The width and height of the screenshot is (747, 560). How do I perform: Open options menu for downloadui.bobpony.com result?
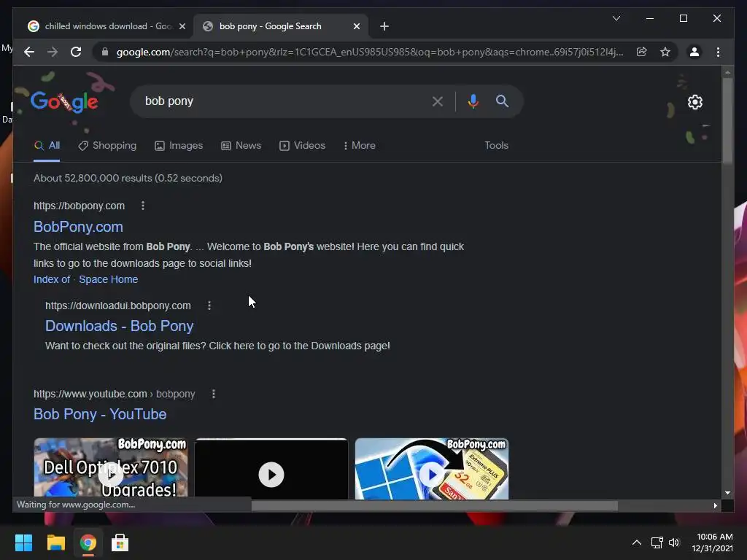(209, 306)
